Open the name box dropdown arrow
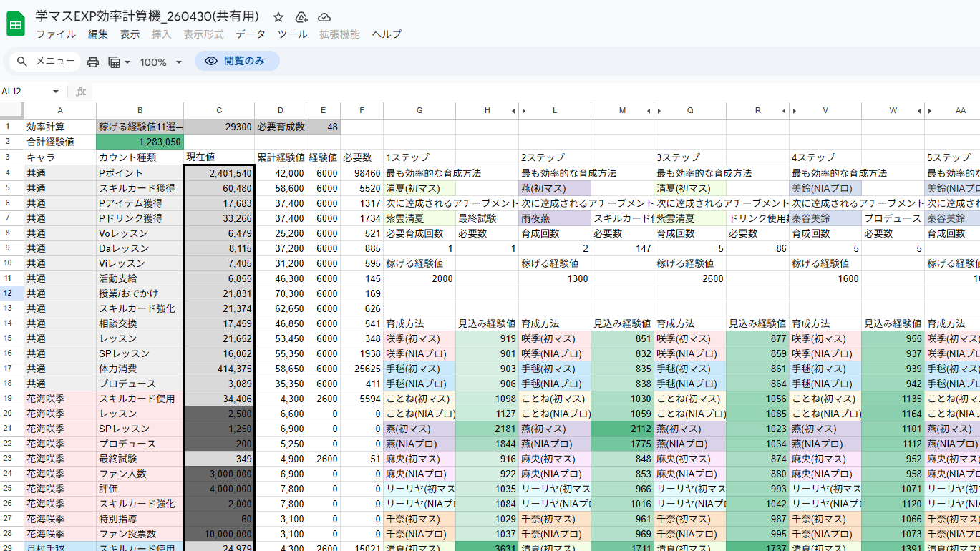The image size is (980, 551). click(56, 92)
